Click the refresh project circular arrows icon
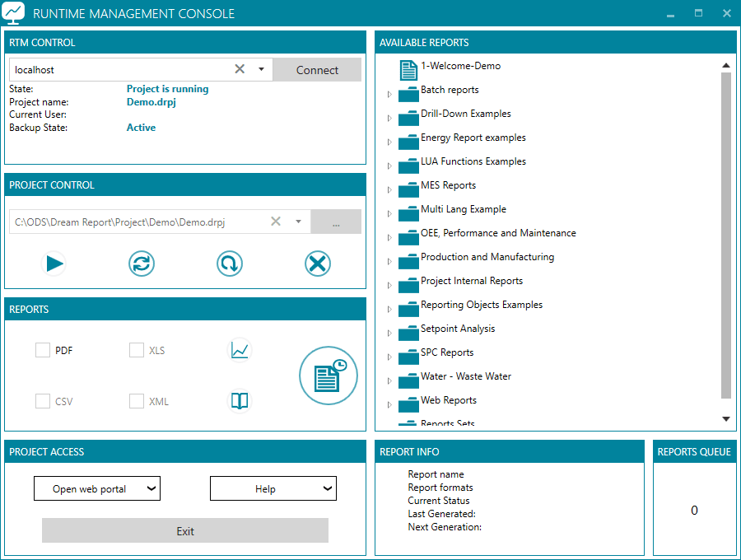The height and width of the screenshot is (560, 741). [142, 264]
